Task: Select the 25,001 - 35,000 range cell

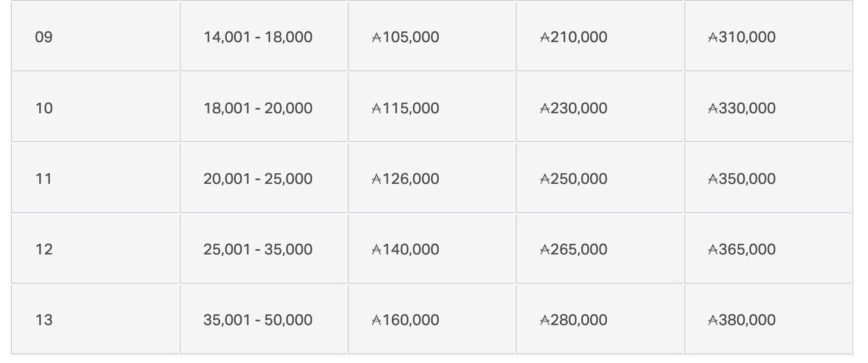Action: [258, 249]
